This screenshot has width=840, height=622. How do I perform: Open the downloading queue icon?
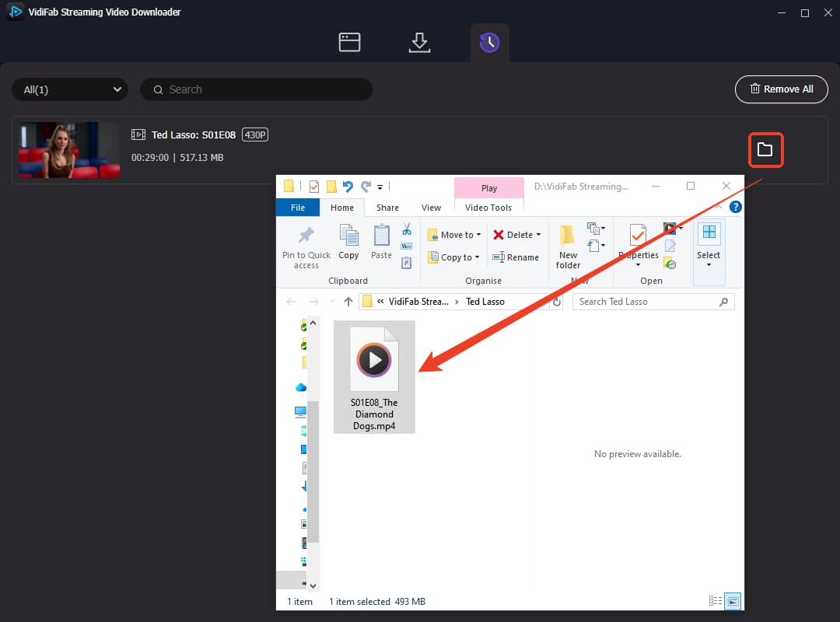(419, 42)
